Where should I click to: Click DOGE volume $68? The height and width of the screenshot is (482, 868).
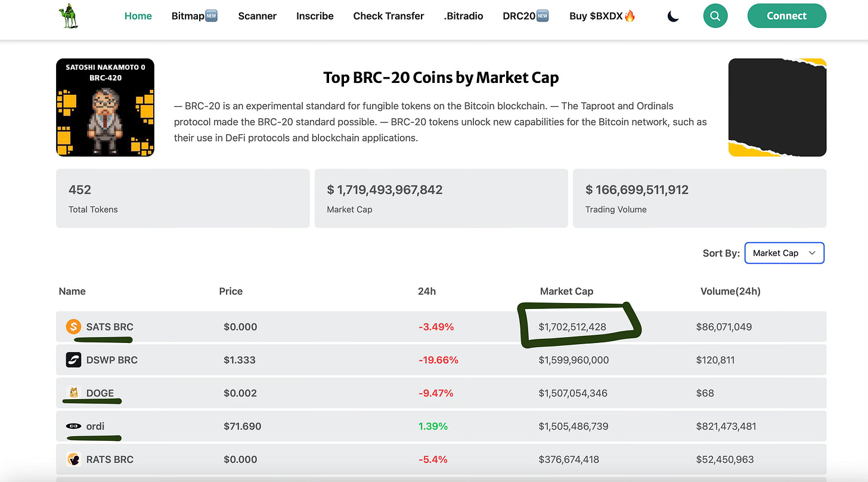pos(705,393)
